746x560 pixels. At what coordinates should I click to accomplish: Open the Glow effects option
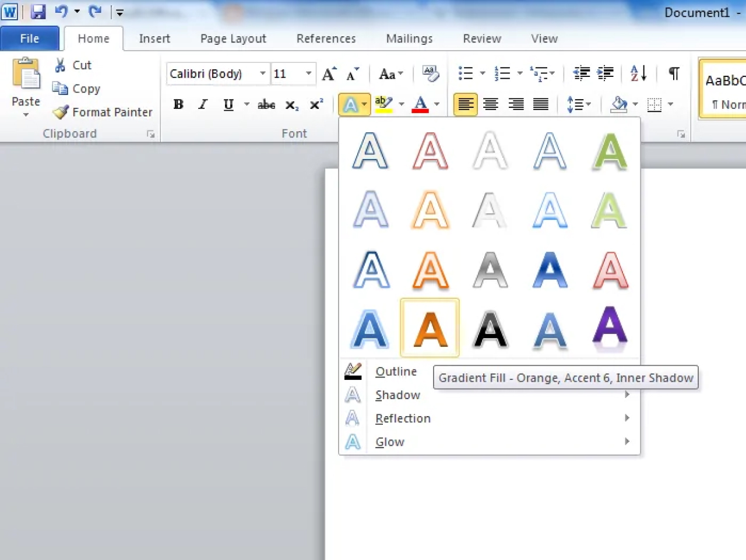point(389,442)
